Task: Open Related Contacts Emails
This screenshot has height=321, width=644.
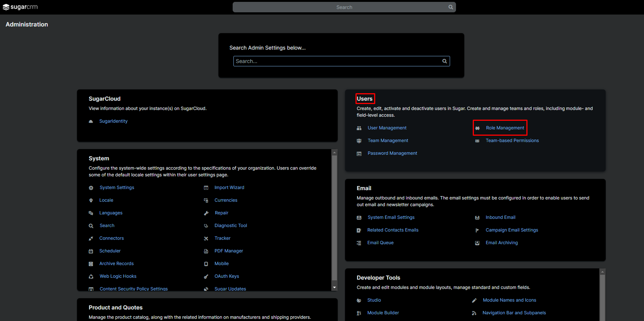Action: (393, 230)
